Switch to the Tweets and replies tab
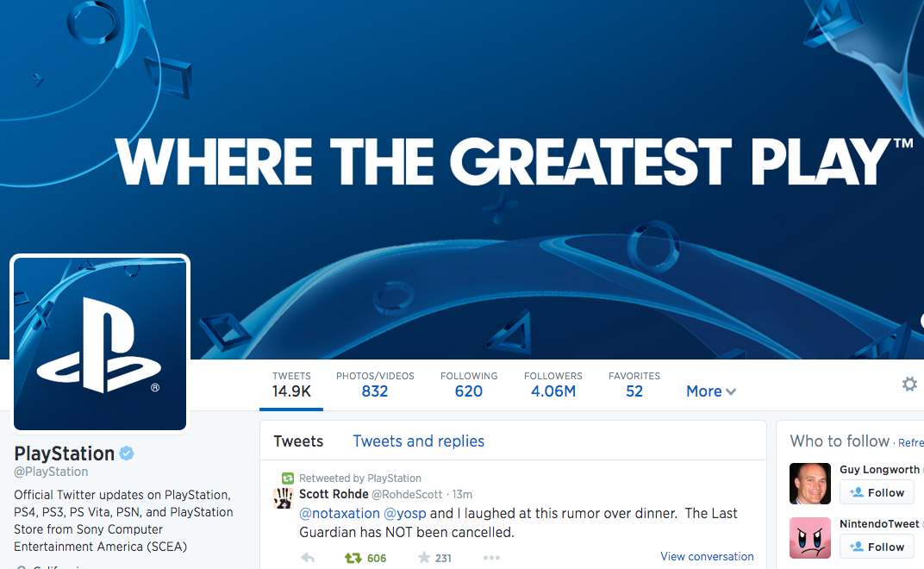This screenshot has width=924, height=569. coord(418,441)
